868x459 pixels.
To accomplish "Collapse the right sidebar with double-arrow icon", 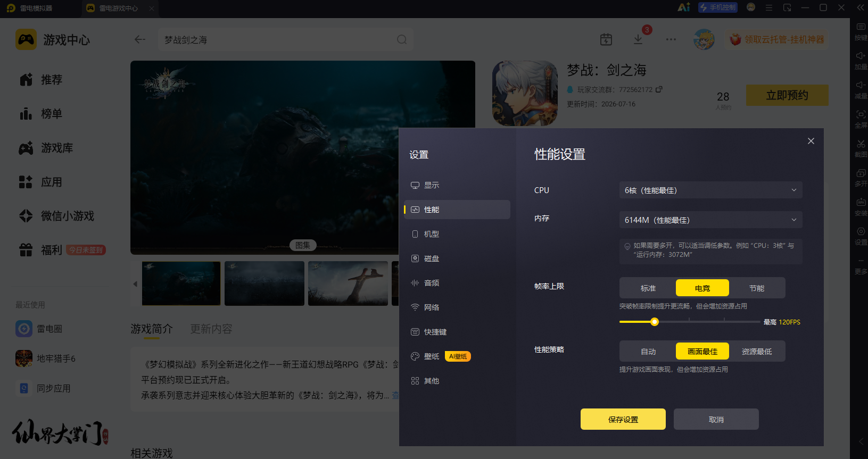I will pos(861,7).
